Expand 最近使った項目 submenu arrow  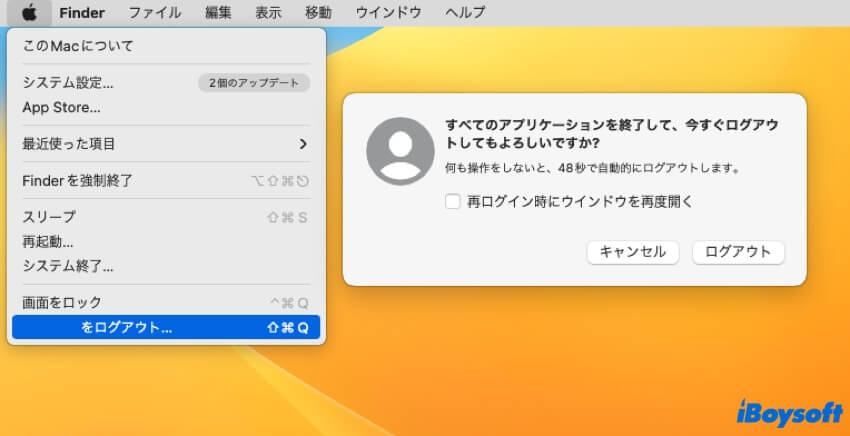pyautogui.click(x=303, y=144)
